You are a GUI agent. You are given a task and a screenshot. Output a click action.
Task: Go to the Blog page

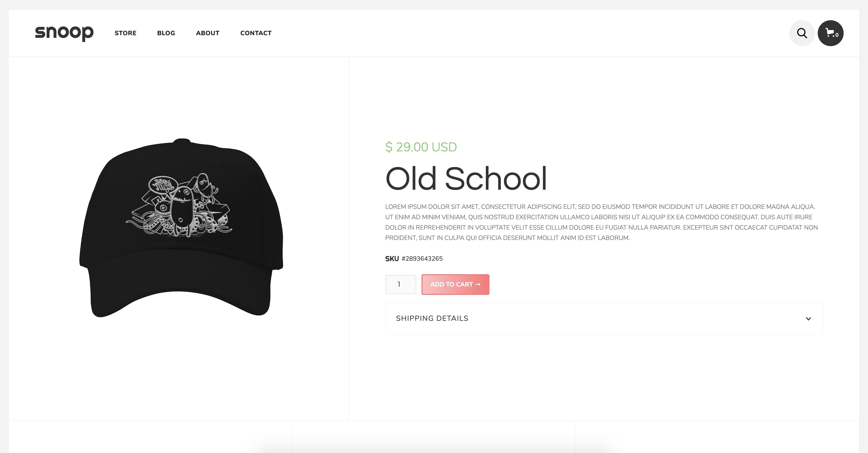(166, 33)
